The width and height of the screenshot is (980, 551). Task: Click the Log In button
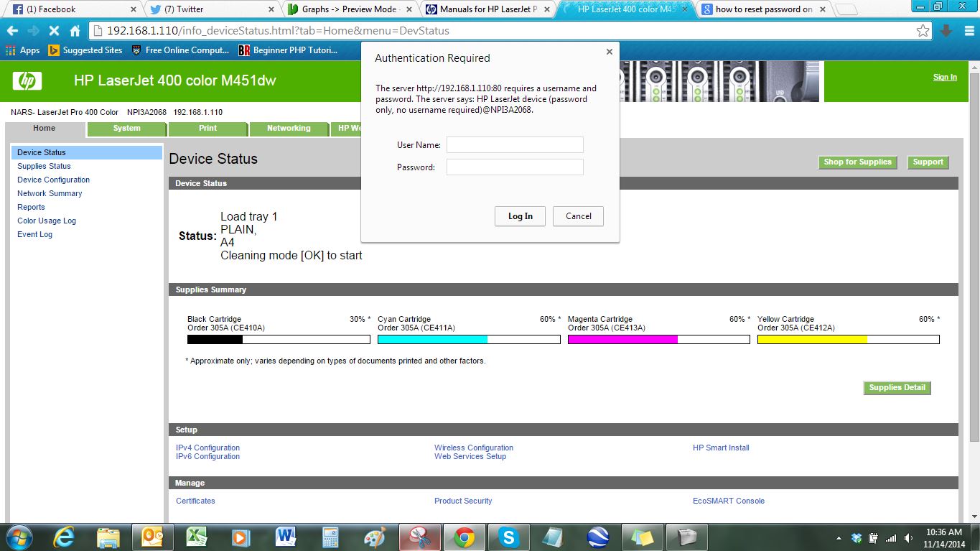point(521,216)
